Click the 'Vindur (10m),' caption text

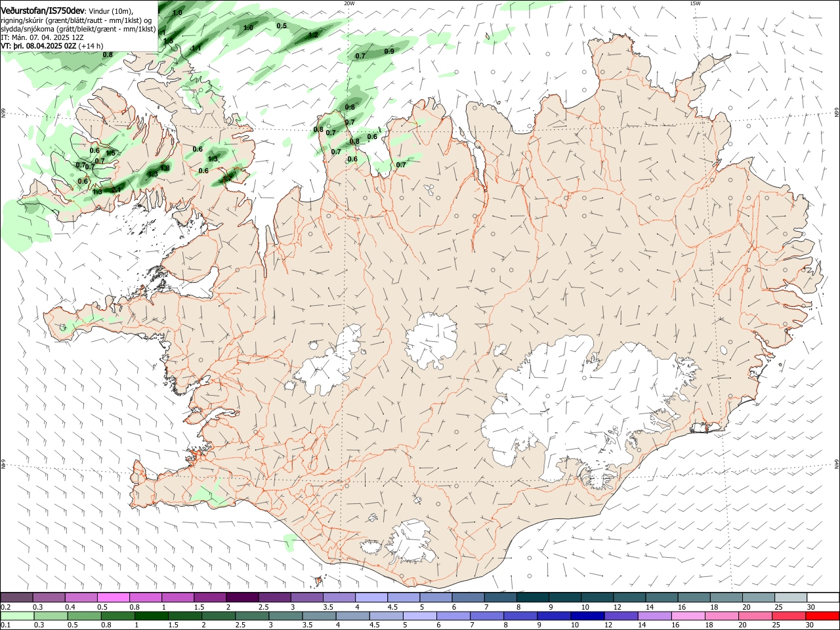[110, 12]
